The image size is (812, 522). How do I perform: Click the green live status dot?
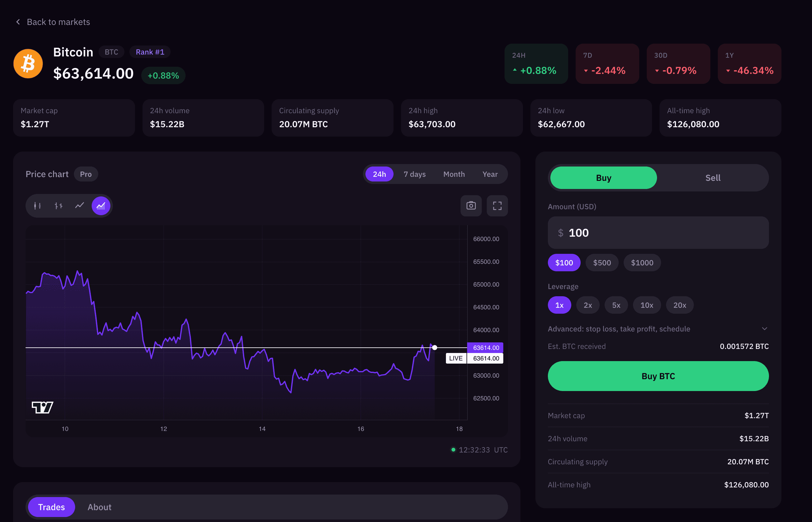point(453,450)
